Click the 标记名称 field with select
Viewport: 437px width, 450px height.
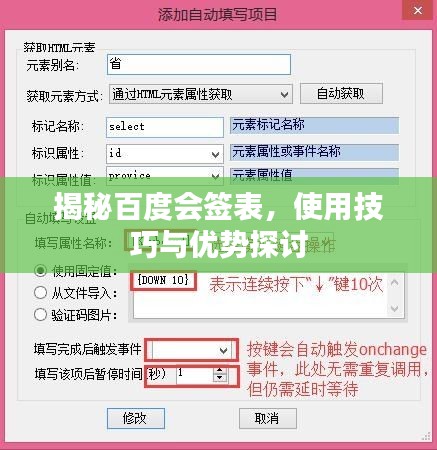click(165, 127)
